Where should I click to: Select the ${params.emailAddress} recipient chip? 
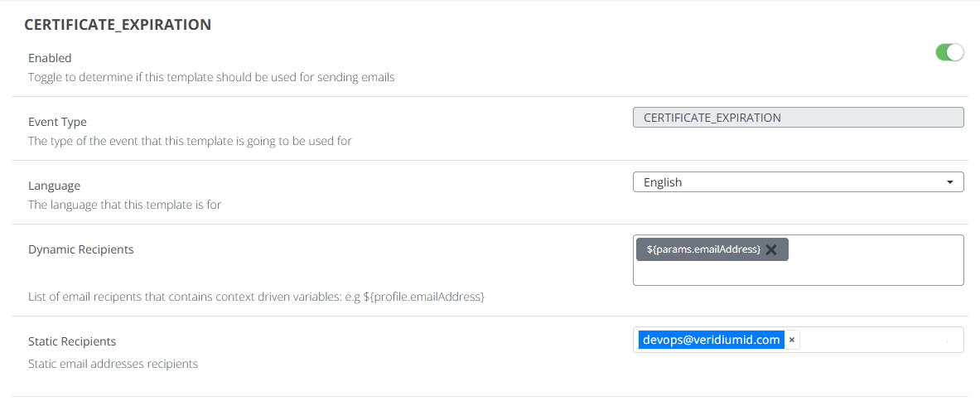point(702,249)
